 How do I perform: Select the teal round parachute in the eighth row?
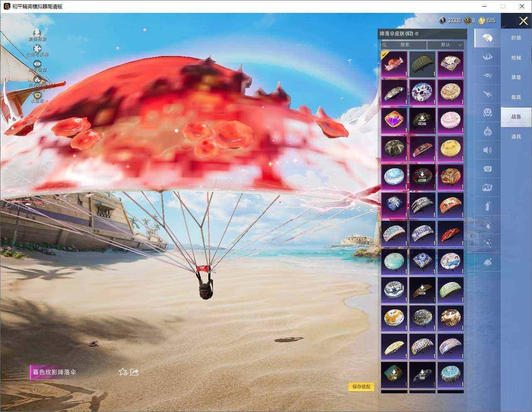click(x=394, y=262)
